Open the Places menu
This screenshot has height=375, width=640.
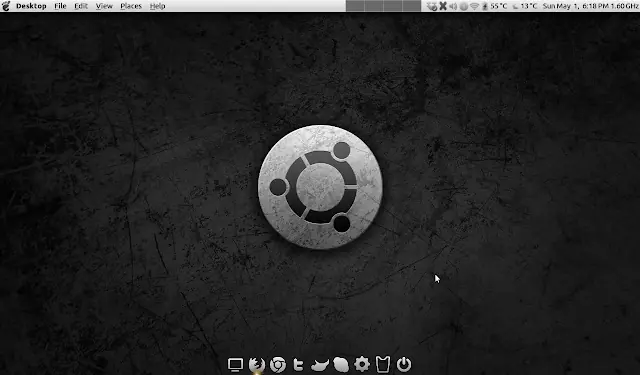131,6
